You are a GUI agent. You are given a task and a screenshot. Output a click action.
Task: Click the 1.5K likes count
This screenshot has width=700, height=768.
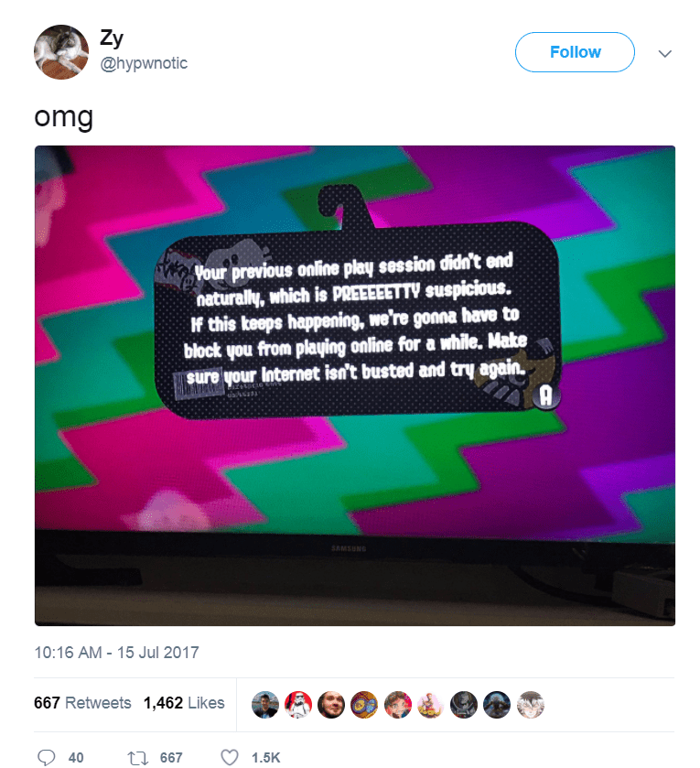[265, 758]
